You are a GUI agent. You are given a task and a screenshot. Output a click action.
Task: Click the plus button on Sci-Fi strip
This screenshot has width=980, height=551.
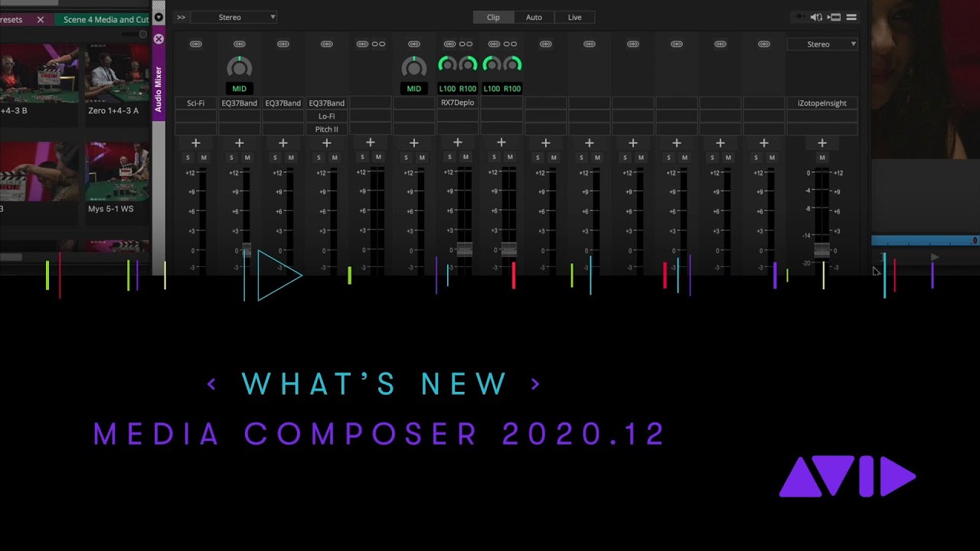[x=195, y=143]
